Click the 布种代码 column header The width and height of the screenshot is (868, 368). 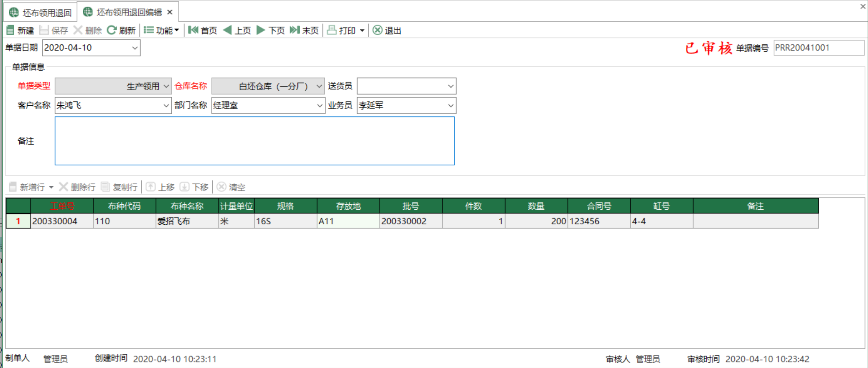coord(125,206)
